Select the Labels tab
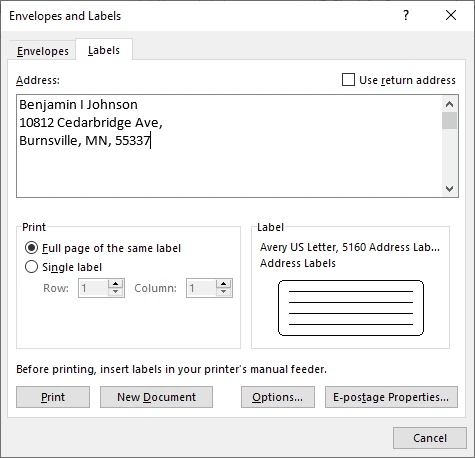 (104, 50)
